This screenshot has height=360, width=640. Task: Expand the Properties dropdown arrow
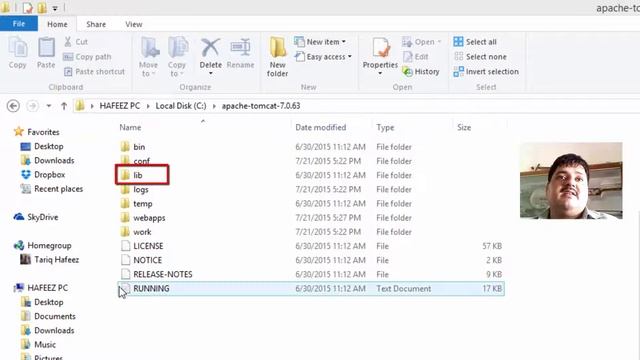tap(380, 73)
